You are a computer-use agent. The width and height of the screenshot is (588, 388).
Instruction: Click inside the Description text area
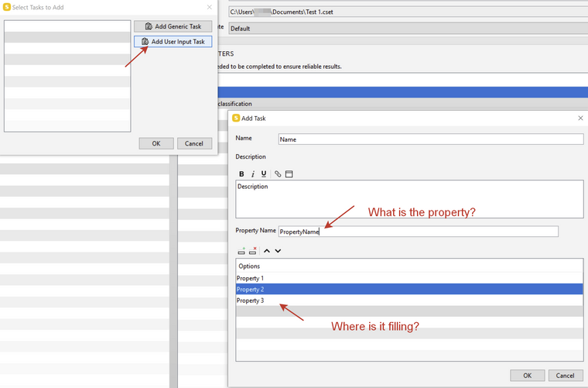[409, 199]
